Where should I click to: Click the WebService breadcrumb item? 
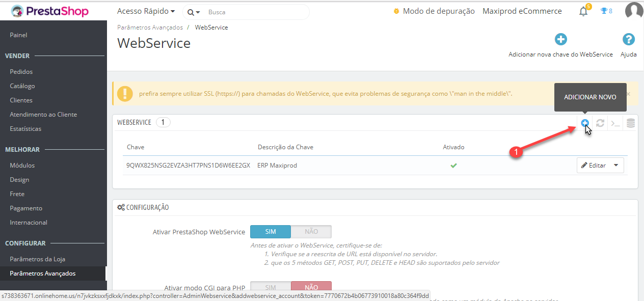tap(211, 28)
